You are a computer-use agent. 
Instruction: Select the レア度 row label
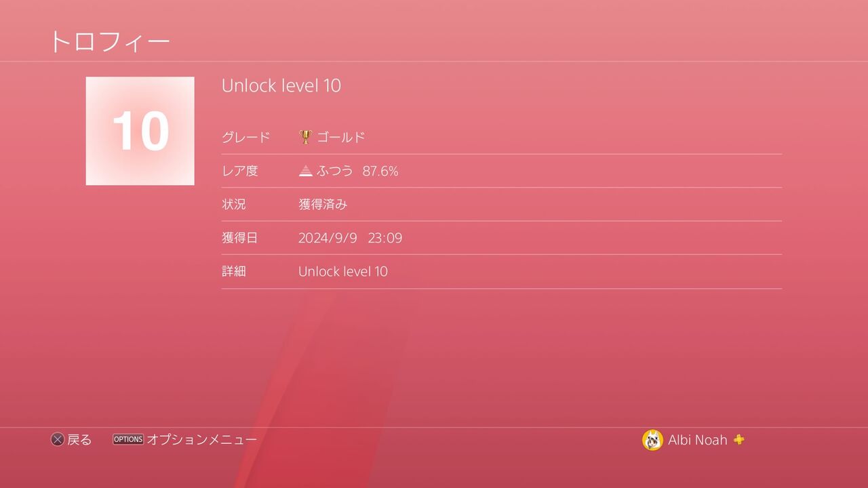(x=240, y=171)
